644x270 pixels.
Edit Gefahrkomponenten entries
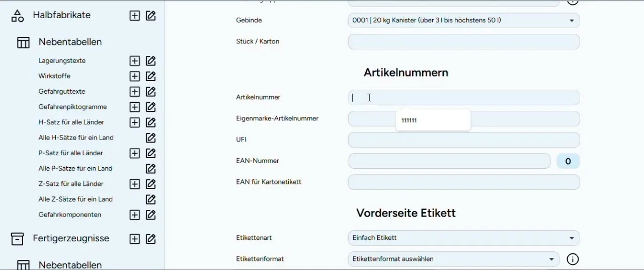pos(150,215)
